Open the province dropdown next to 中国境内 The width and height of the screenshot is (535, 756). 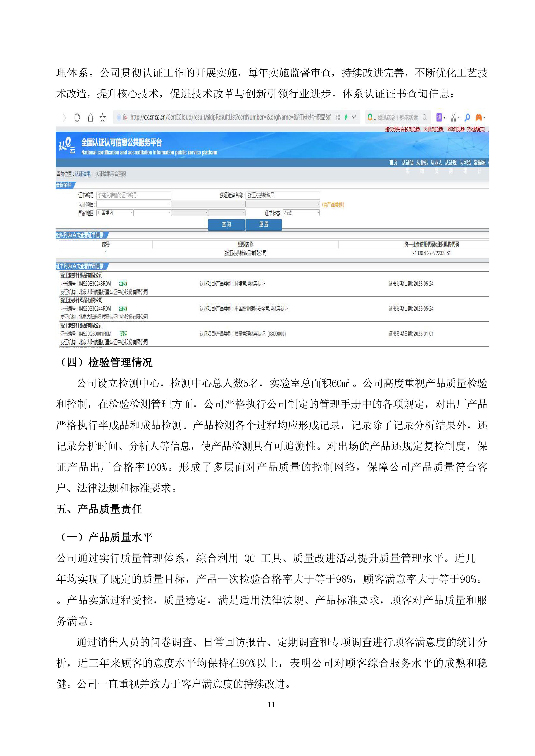pos(152,213)
